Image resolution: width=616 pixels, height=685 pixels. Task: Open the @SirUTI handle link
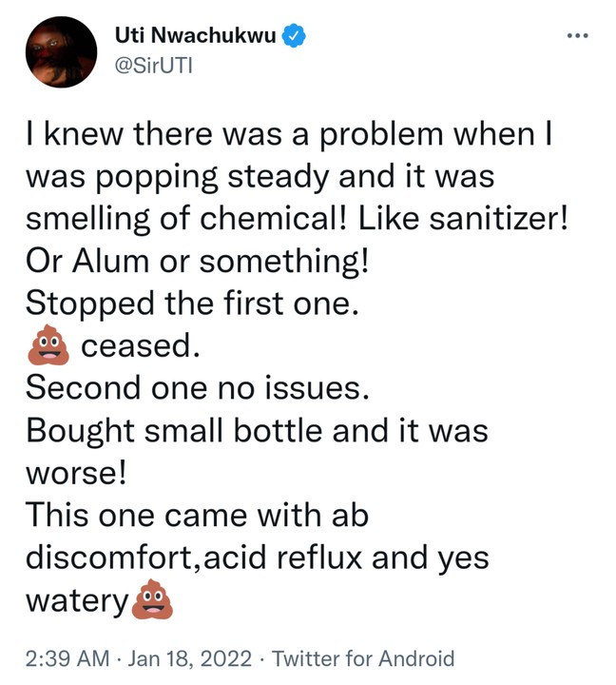(x=152, y=68)
